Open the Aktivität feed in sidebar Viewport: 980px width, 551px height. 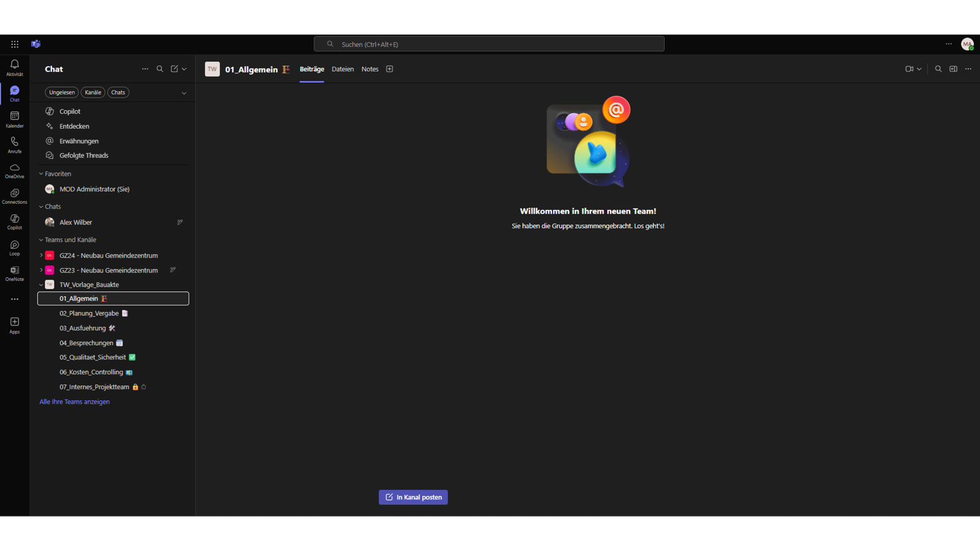point(15,67)
